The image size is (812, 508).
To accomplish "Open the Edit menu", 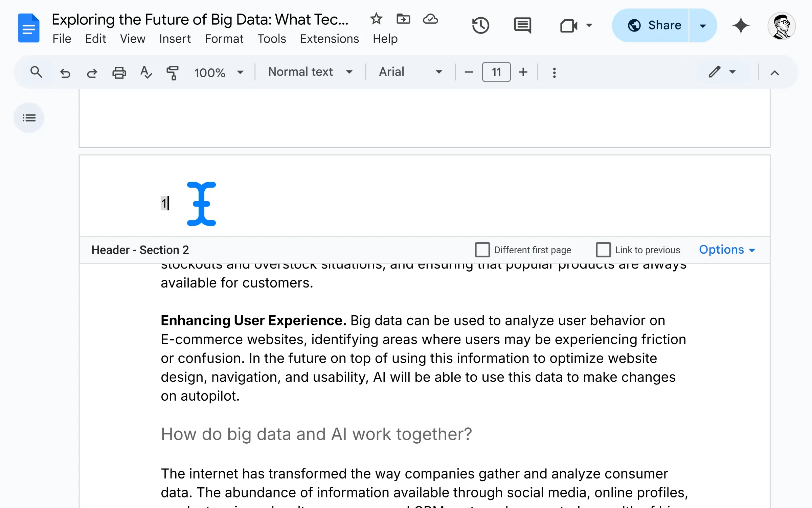I will (x=95, y=39).
